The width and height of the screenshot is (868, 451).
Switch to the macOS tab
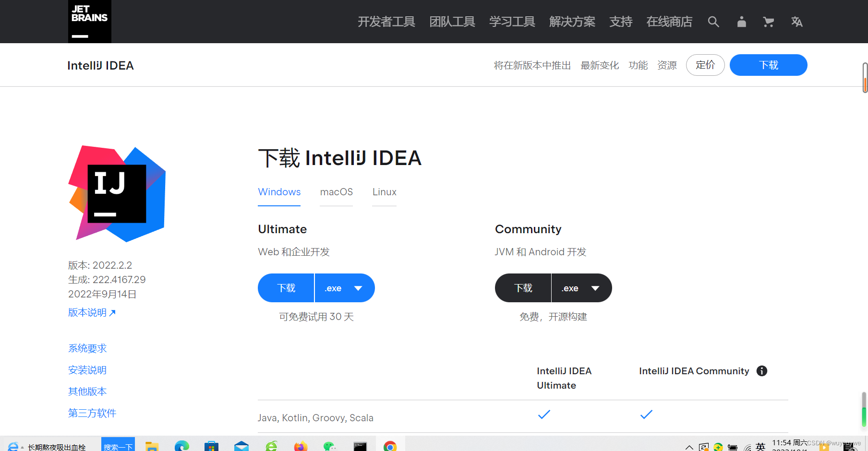[x=336, y=192]
